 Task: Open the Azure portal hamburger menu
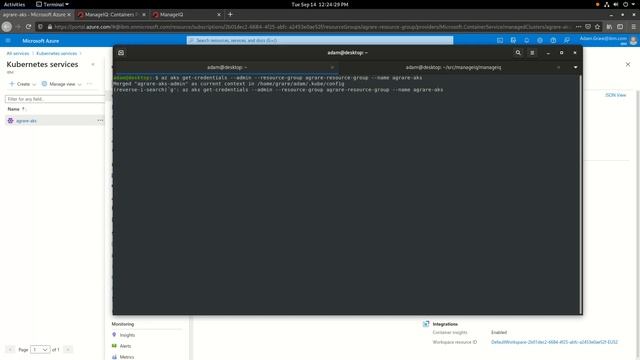click(8, 40)
